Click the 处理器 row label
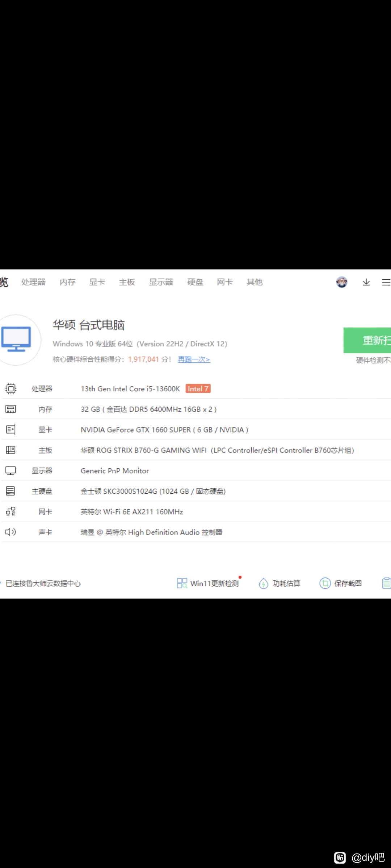391x868 pixels. click(42, 389)
